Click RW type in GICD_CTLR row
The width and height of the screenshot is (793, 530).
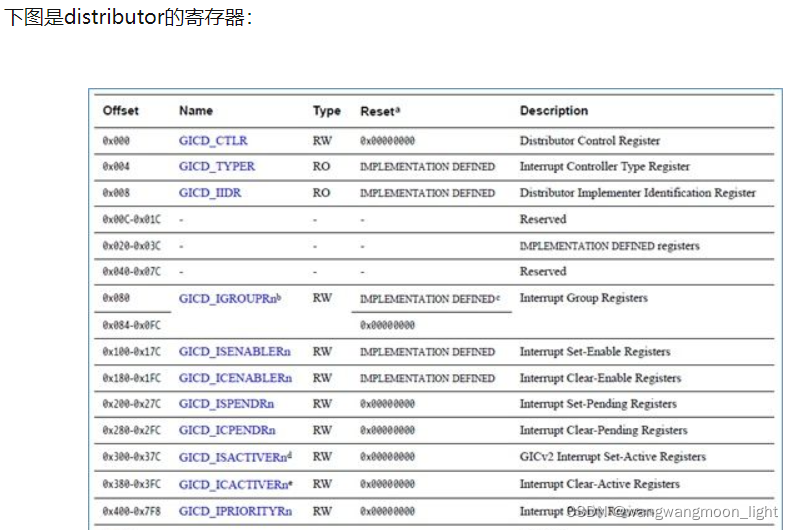[x=322, y=141]
